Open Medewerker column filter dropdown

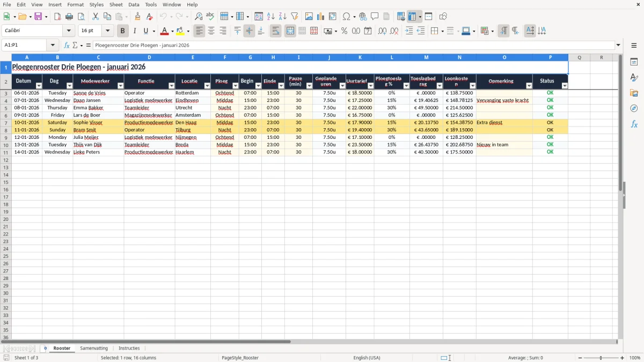[x=120, y=86]
